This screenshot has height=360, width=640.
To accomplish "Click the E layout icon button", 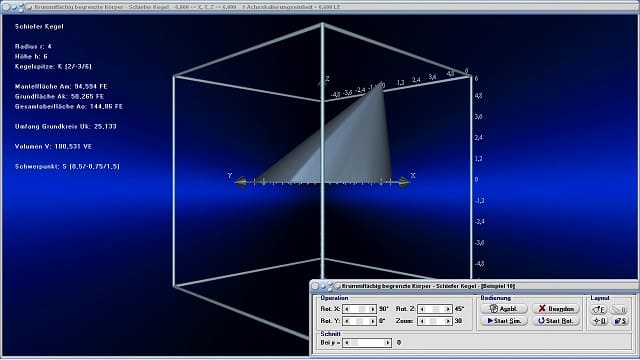I will pos(599,310).
